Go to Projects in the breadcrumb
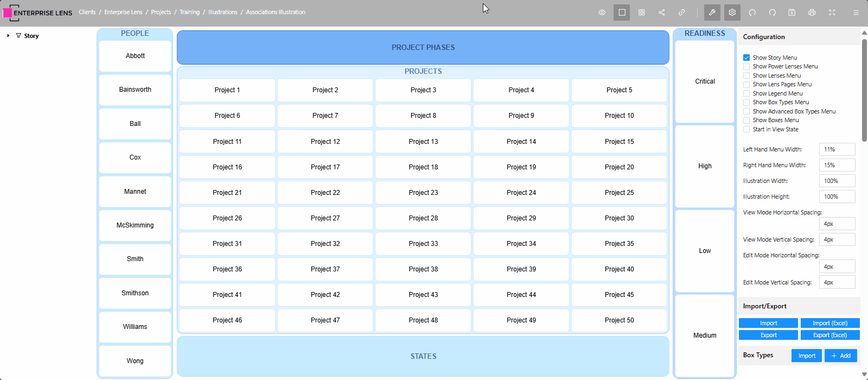The width and height of the screenshot is (868, 380). coord(161,12)
